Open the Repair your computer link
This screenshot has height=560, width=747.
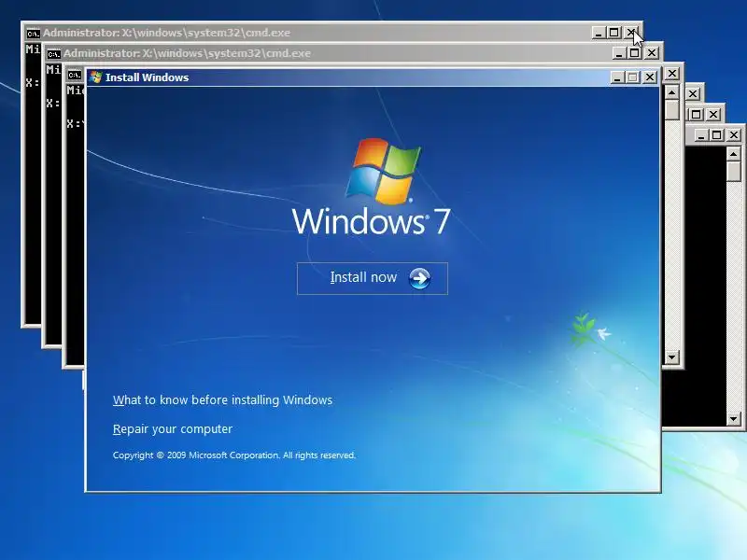(x=173, y=429)
